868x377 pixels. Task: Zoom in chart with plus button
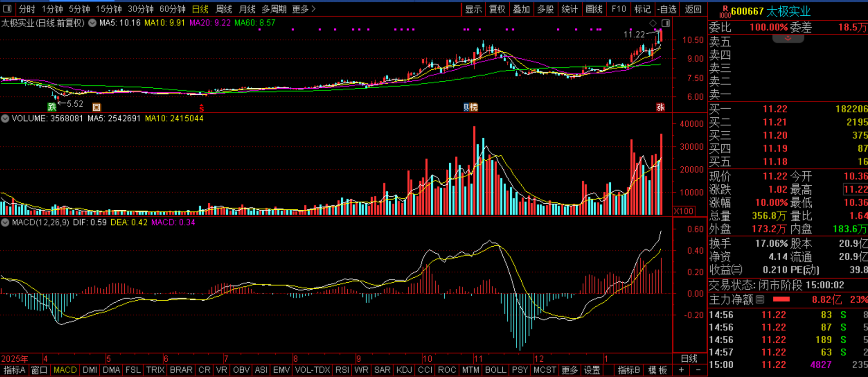[681, 370]
